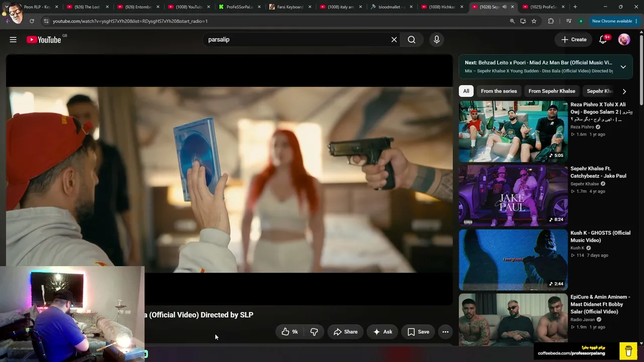The image size is (644, 362).
Task: Open the Create menu
Action: point(574,40)
